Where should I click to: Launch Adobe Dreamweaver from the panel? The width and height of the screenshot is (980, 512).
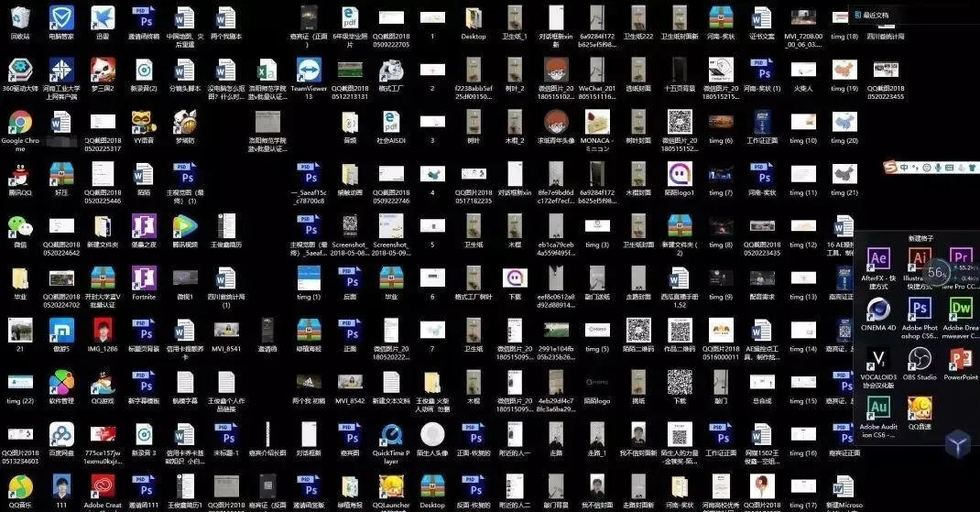click(x=961, y=310)
